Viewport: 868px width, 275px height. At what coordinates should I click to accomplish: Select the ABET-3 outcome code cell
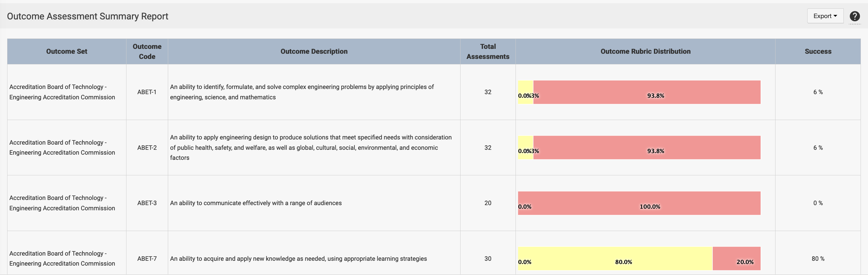(147, 203)
